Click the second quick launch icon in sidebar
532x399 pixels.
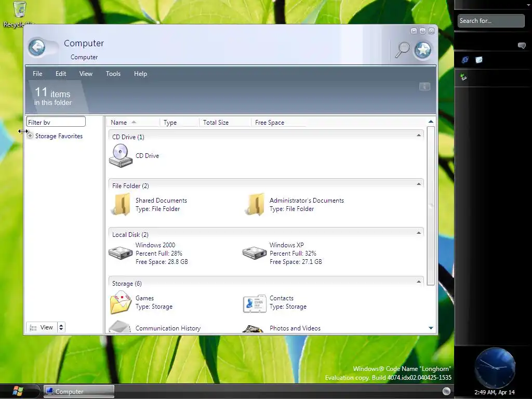point(478,60)
